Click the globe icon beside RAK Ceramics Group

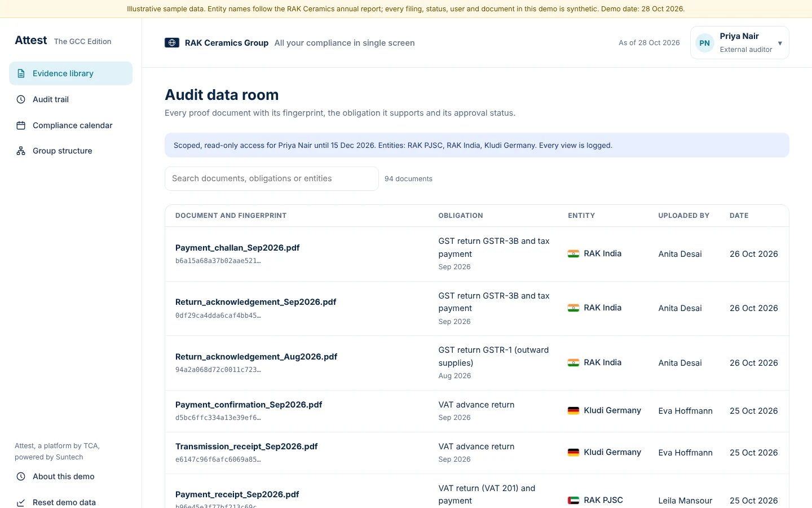[172, 43]
